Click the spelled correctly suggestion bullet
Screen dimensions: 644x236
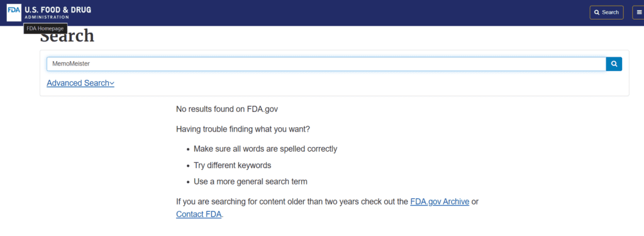265,149
